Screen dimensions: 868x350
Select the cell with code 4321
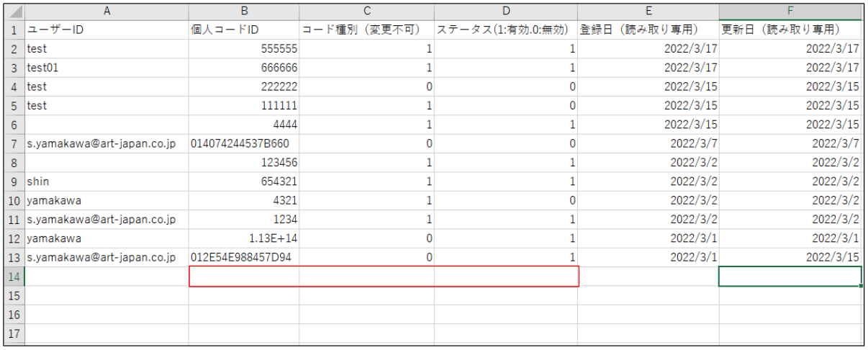coord(244,200)
